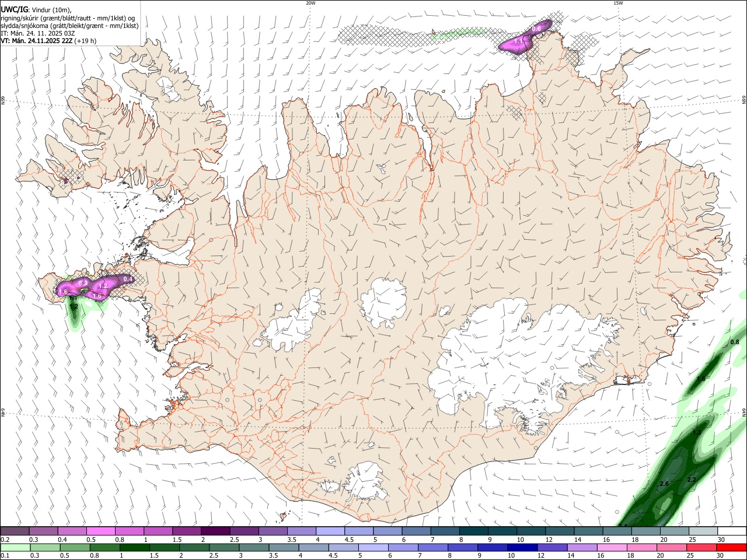Pick the deep blue rain swatch labeled 10

pyautogui.click(x=522, y=547)
